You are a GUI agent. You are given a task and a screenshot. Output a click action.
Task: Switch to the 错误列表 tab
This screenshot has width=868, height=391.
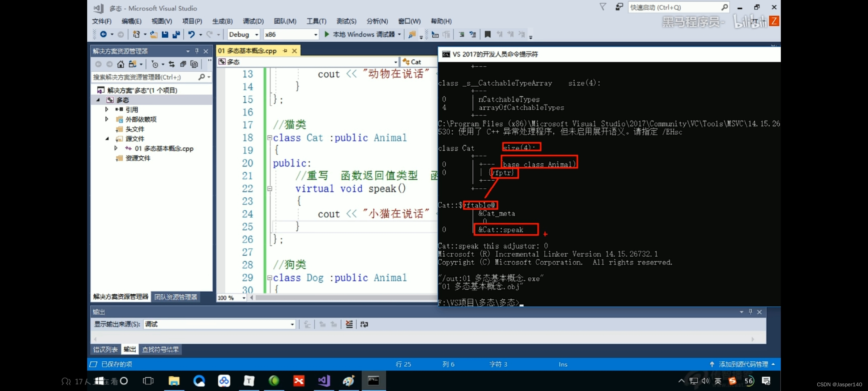105,349
